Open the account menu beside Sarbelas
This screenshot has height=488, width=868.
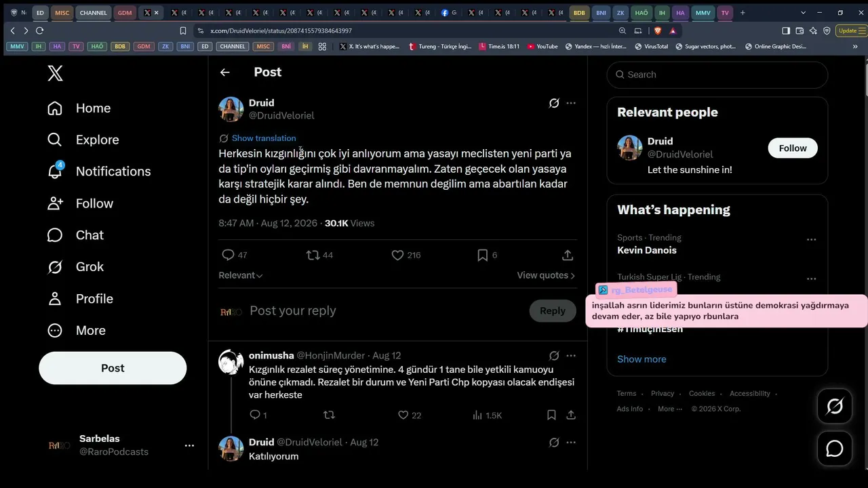(189, 445)
